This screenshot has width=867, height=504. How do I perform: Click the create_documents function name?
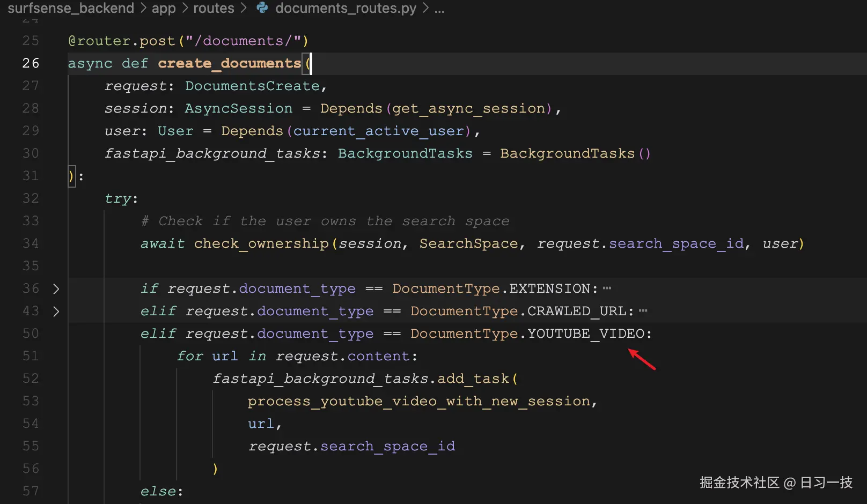(229, 63)
